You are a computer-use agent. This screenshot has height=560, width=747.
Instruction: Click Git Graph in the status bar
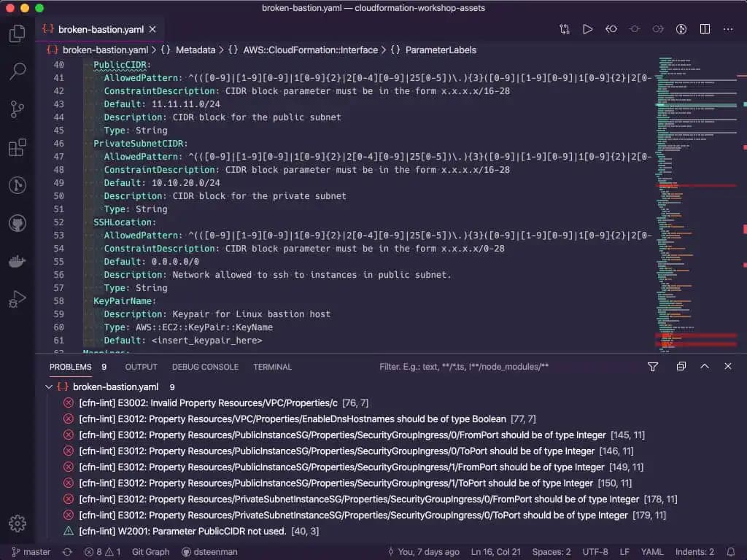pyautogui.click(x=150, y=552)
